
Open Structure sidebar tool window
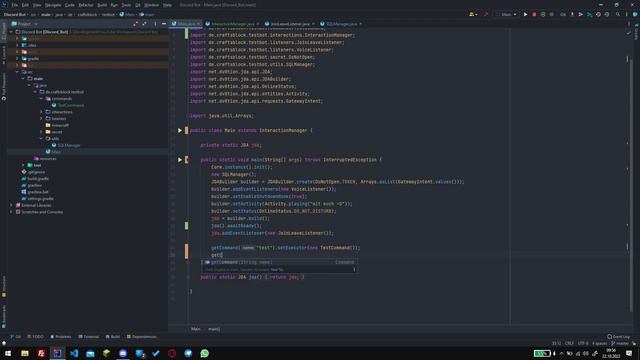[4, 286]
